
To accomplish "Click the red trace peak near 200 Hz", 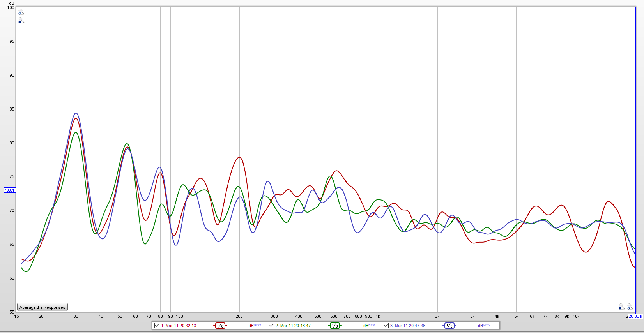I will (x=239, y=157).
